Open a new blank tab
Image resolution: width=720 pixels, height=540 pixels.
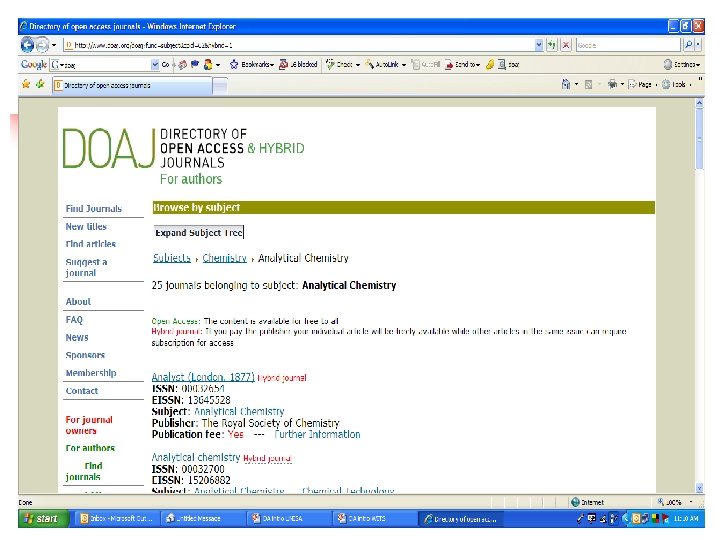click(x=220, y=86)
